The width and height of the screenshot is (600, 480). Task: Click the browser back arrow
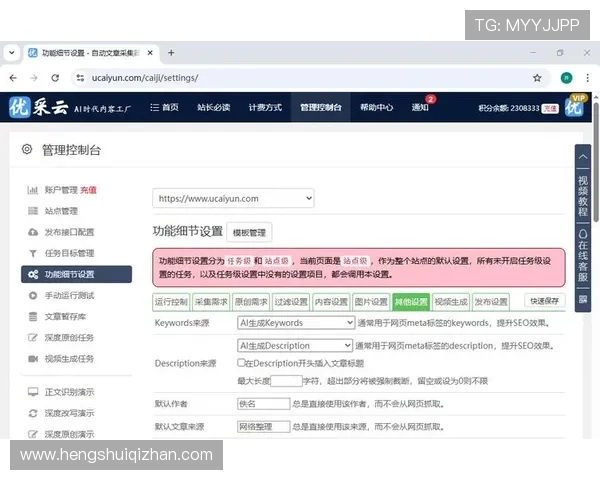13,78
